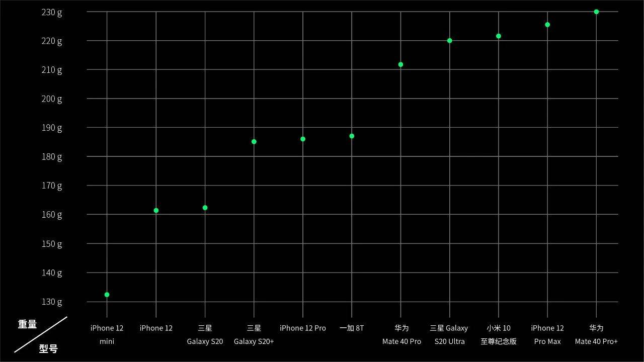
Task: Click the iPhone 12 mini data point
Action: (x=107, y=295)
